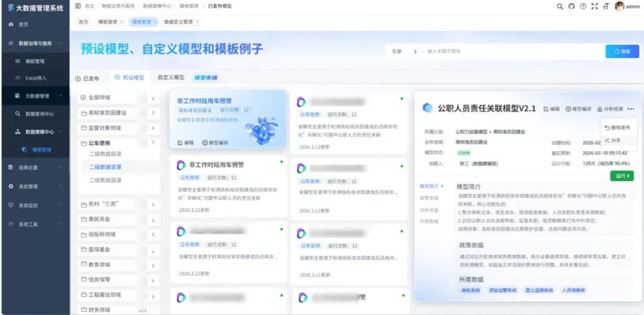Expand chevron next to 高标准农田建设
The width and height of the screenshot is (644, 315).
(x=153, y=113)
